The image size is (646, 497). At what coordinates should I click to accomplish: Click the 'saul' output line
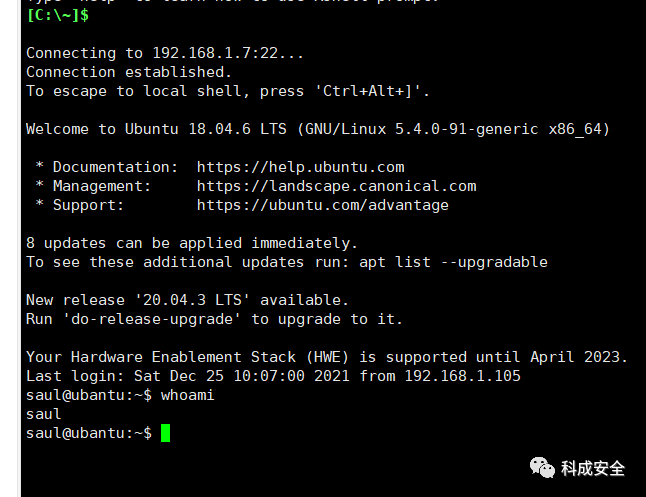point(44,414)
